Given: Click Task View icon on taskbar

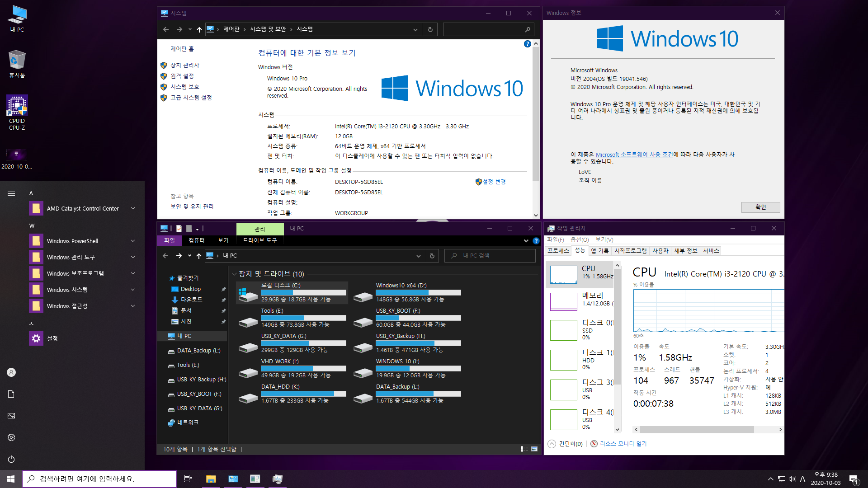Looking at the screenshot, I should (188, 479).
